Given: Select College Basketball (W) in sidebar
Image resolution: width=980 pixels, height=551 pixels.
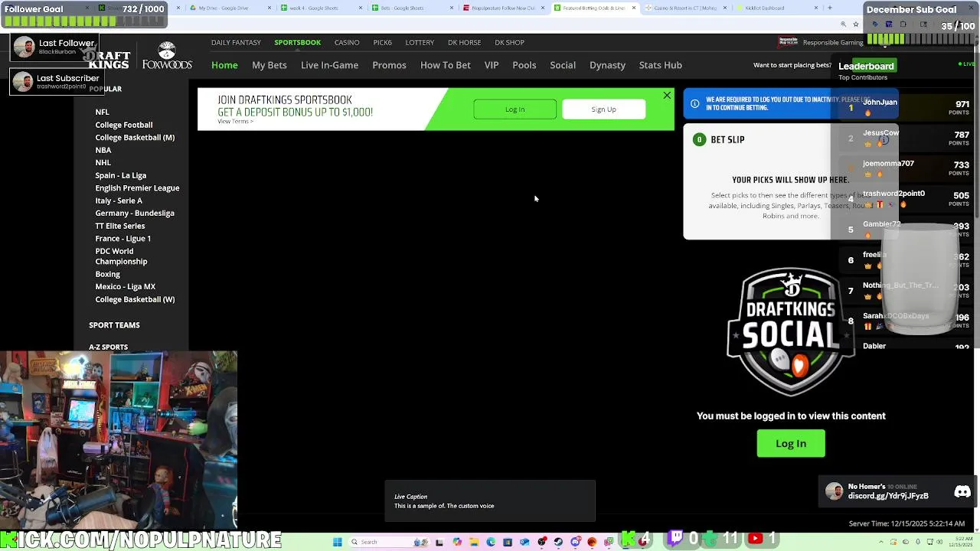Looking at the screenshot, I should point(135,299).
